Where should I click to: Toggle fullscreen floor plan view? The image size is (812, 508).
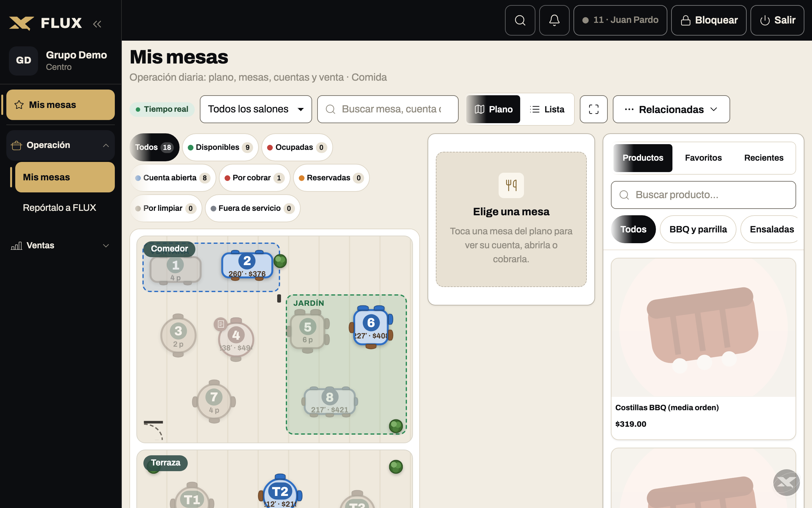[x=593, y=109]
